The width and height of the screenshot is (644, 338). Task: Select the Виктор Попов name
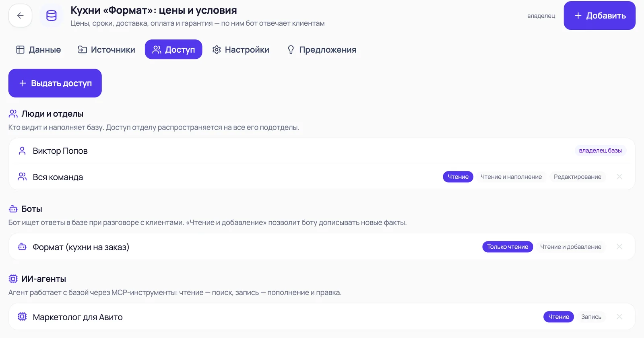(x=60, y=151)
